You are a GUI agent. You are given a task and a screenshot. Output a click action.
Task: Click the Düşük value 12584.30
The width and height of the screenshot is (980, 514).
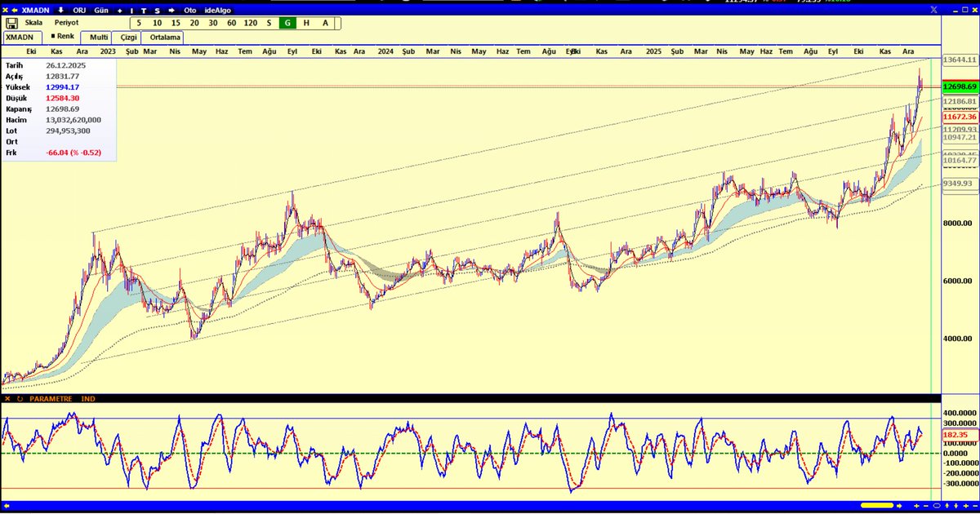point(63,98)
